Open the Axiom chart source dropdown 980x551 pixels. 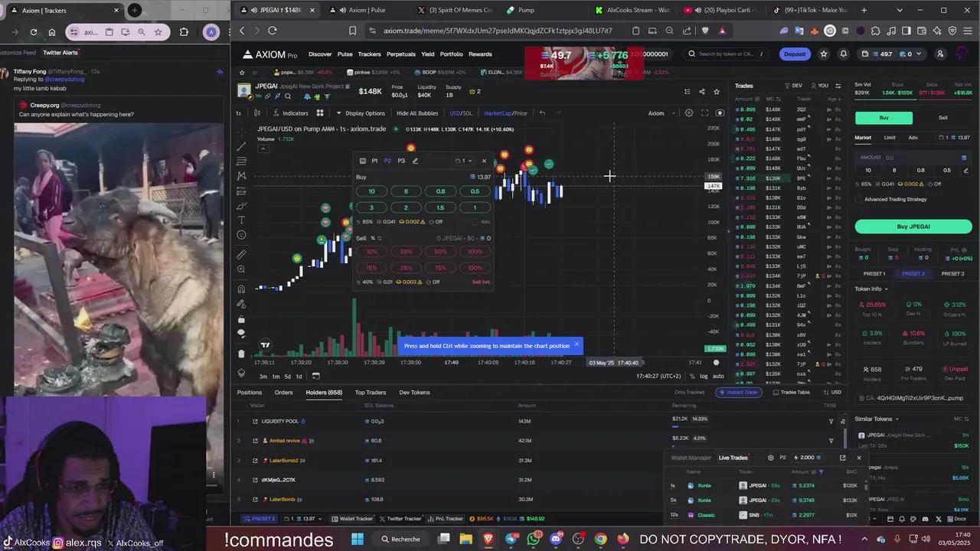coord(662,113)
